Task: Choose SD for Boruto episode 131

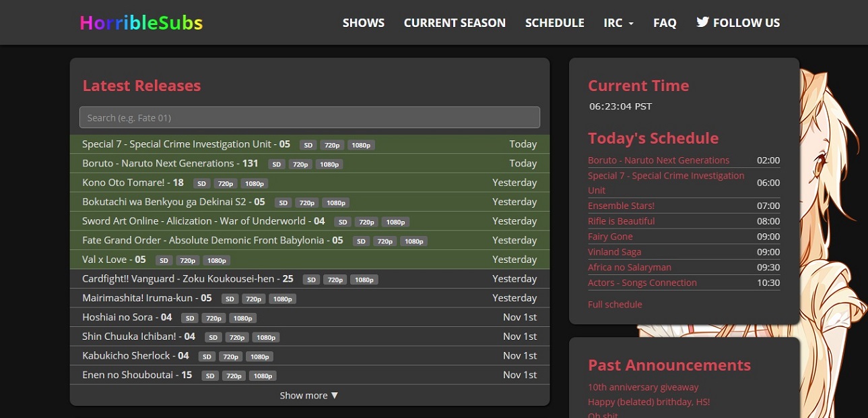Action: pyautogui.click(x=277, y=165)
